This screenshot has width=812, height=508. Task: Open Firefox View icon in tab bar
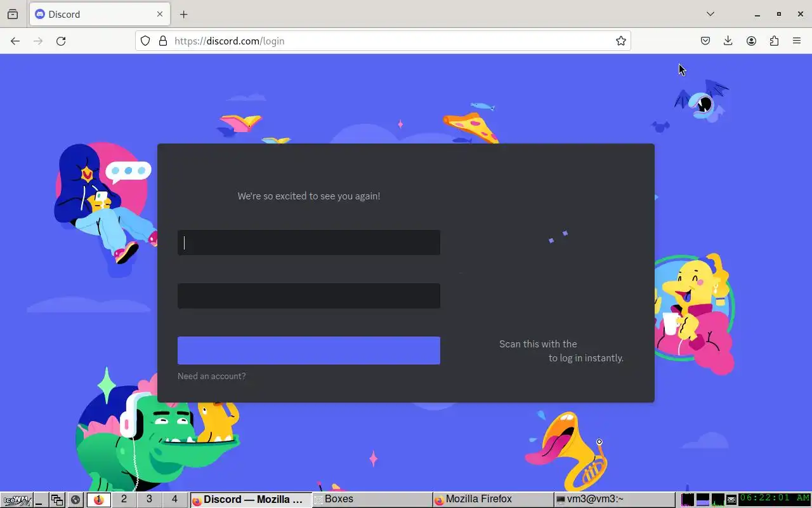pos(13,14)
